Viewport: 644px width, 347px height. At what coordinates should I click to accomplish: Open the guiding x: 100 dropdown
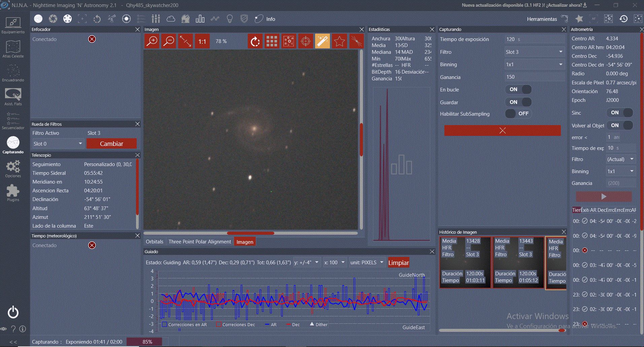[334, 262]
